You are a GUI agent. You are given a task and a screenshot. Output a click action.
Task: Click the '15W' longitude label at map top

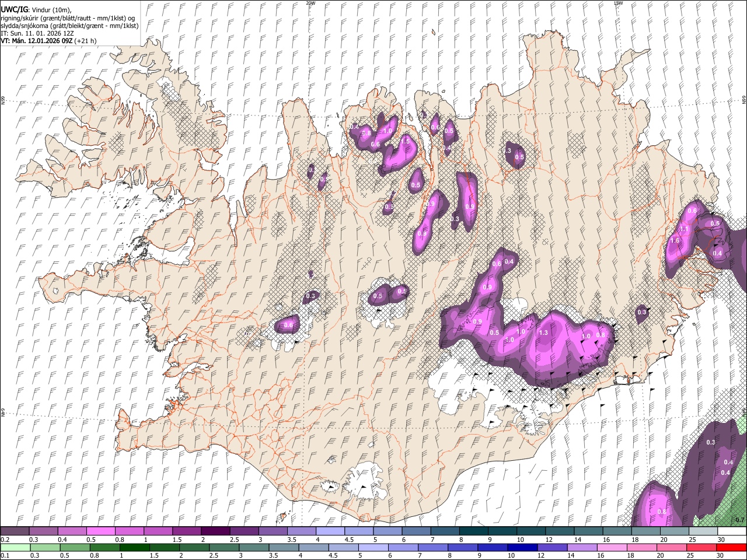pyautogui.click(x=619, y=3)
